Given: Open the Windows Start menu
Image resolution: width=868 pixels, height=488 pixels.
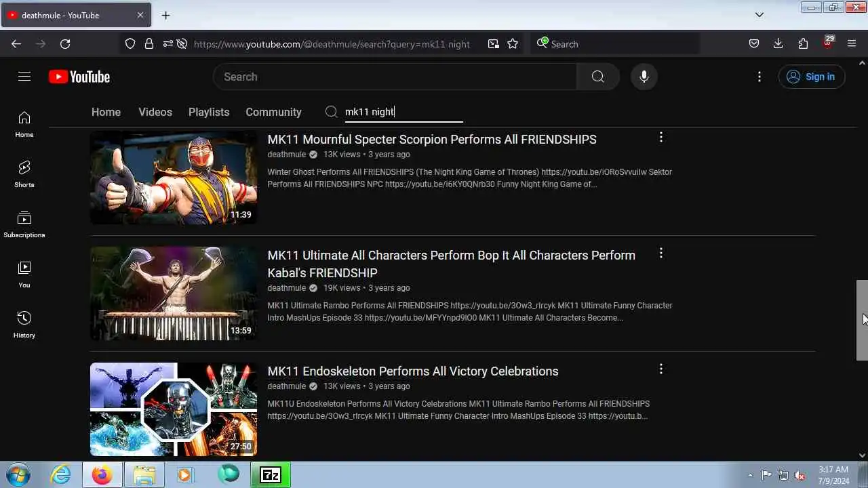Looking at the screenshot, I should (18, 474).
